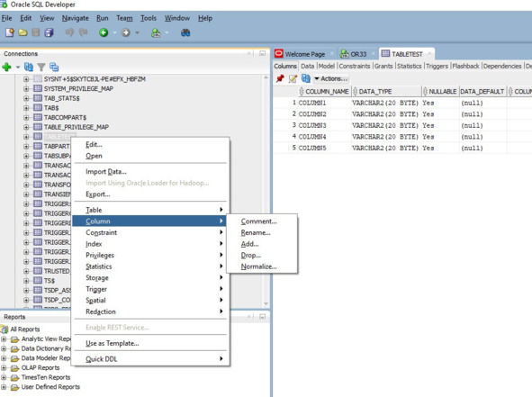Choose Drop... from Column submenu
The height and width of the screenshot is (397, 532).
262,255
